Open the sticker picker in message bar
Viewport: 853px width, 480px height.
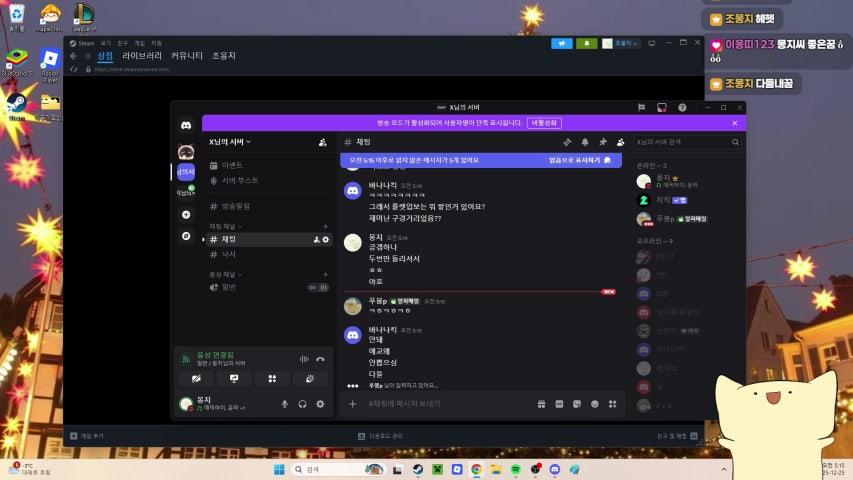577,404
